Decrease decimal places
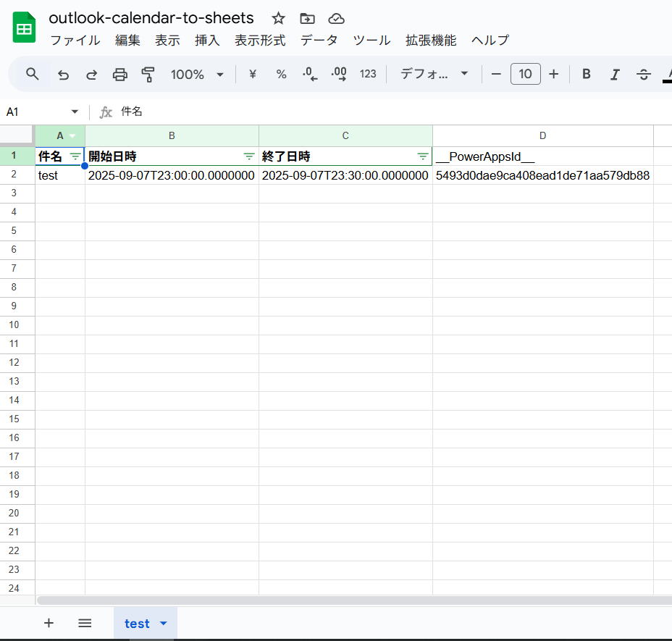 tap(309, 74)
